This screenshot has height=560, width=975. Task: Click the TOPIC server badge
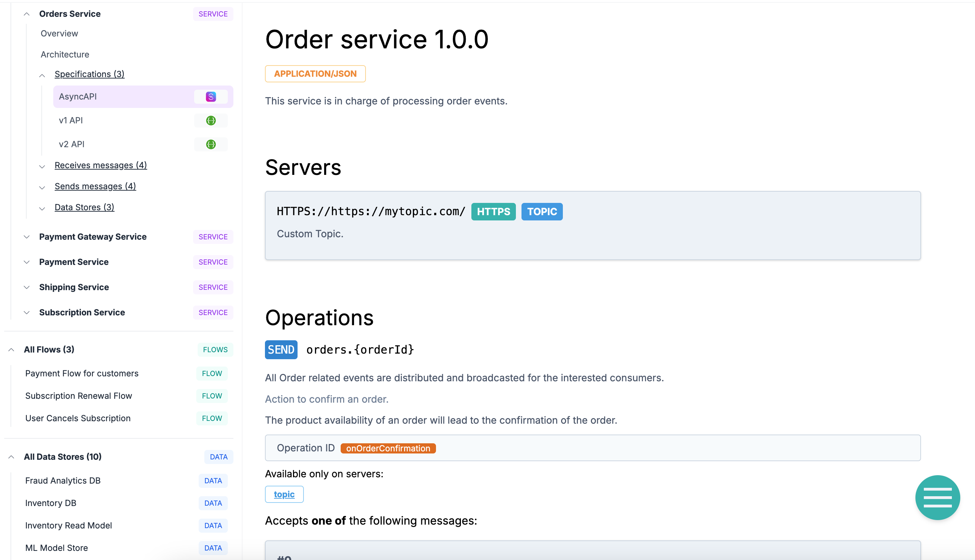[x=541, y=212]
